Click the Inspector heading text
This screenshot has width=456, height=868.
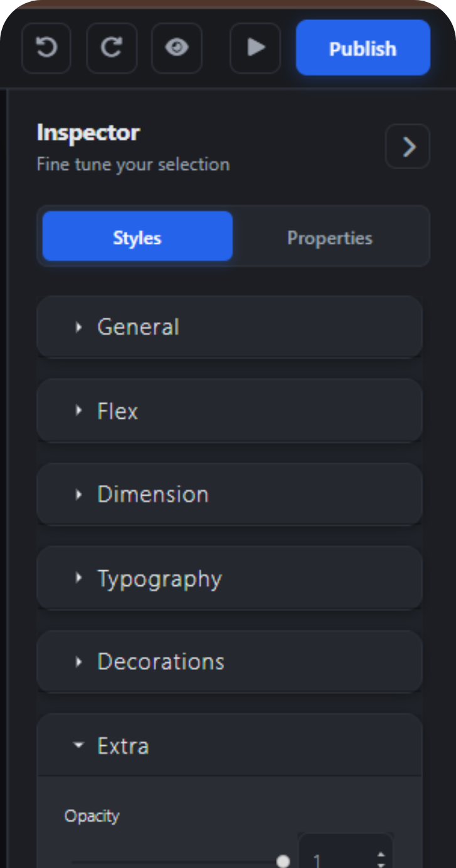coord(87,133)
